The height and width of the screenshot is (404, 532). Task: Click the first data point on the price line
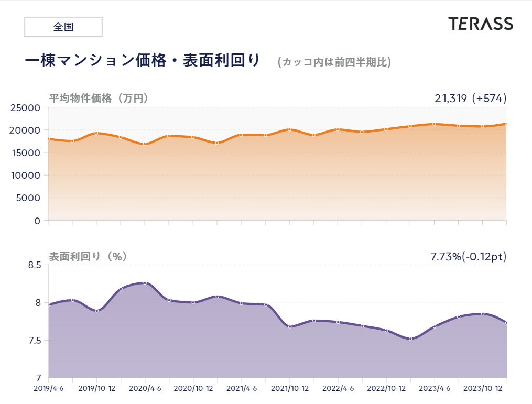(x=49, y=139)
